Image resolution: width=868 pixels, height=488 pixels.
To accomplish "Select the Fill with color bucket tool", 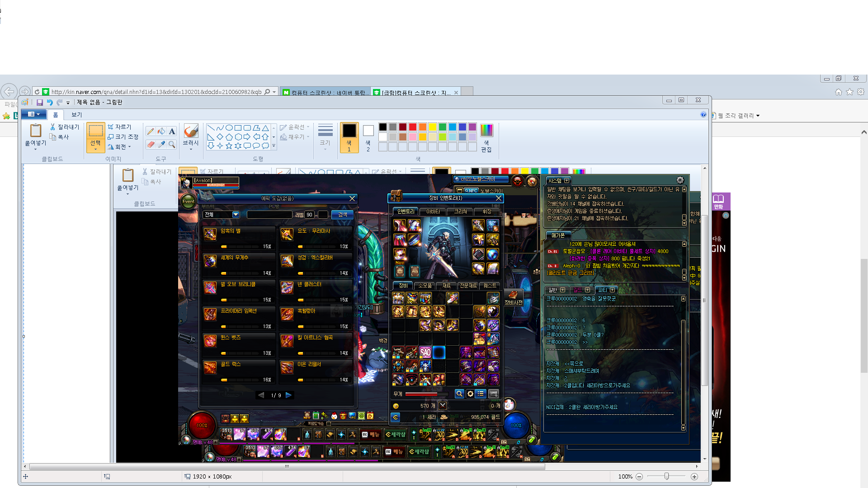I will tap(161, 131).
